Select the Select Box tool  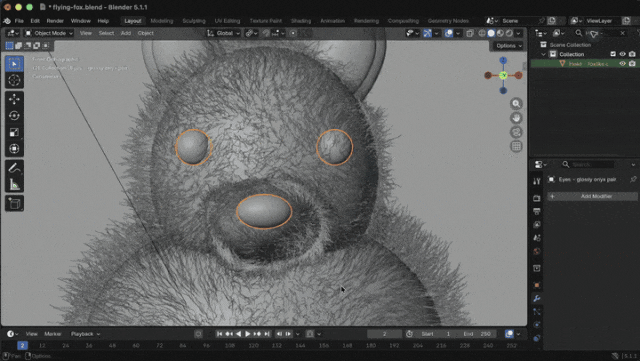pyautogui.click(x=14, y=64)
